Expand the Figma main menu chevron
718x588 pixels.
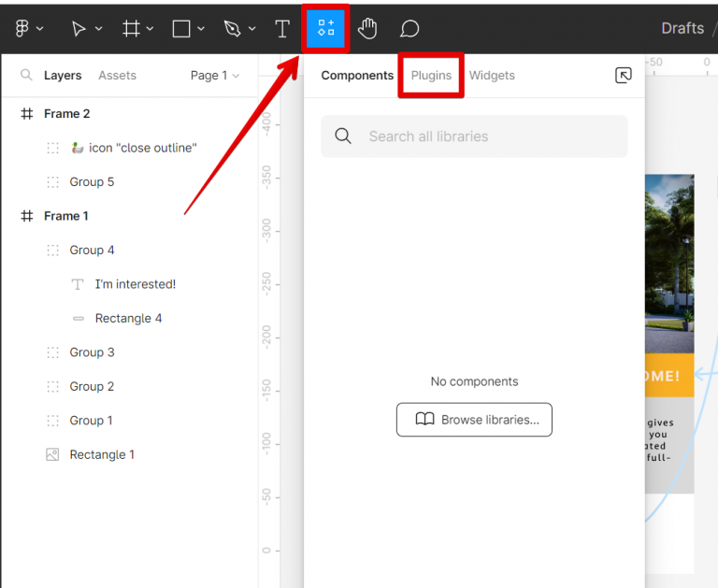(x=40, y=28)
